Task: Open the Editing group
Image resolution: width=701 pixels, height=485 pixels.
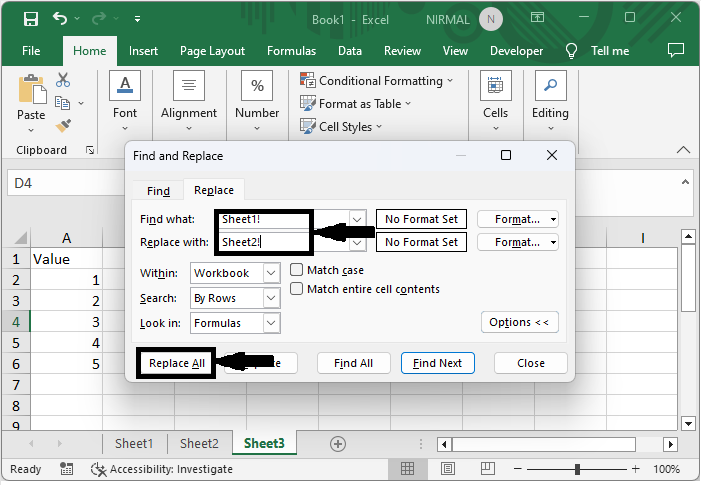Action: 550,101
